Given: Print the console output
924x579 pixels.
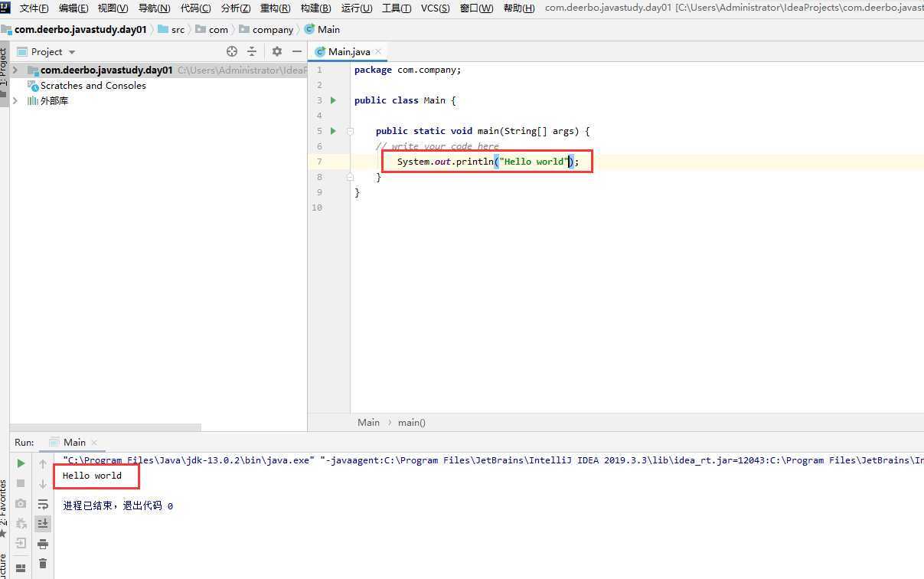Looking at the screenshot, I should click(x=43, y=544).
